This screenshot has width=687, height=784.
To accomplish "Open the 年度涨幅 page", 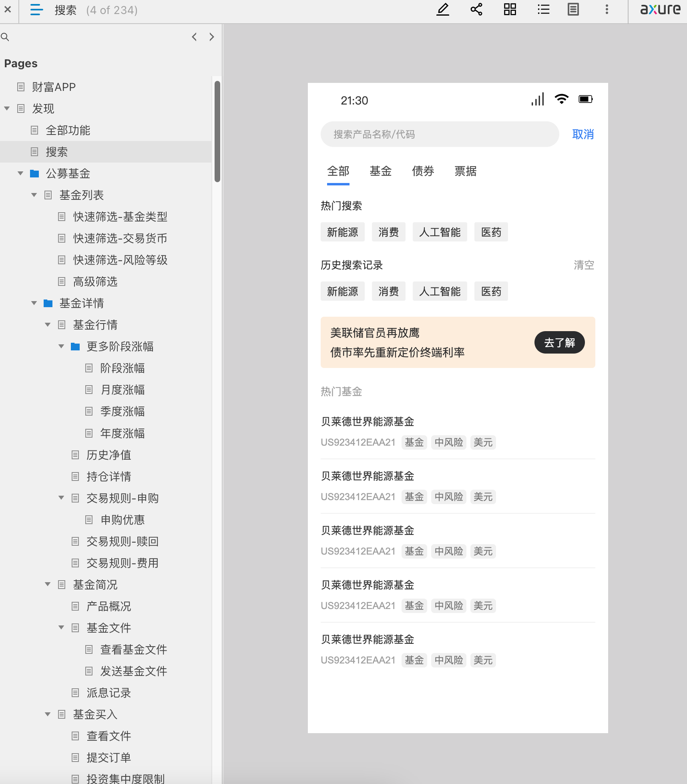I will pyautogui.click(x=123, y=433).
